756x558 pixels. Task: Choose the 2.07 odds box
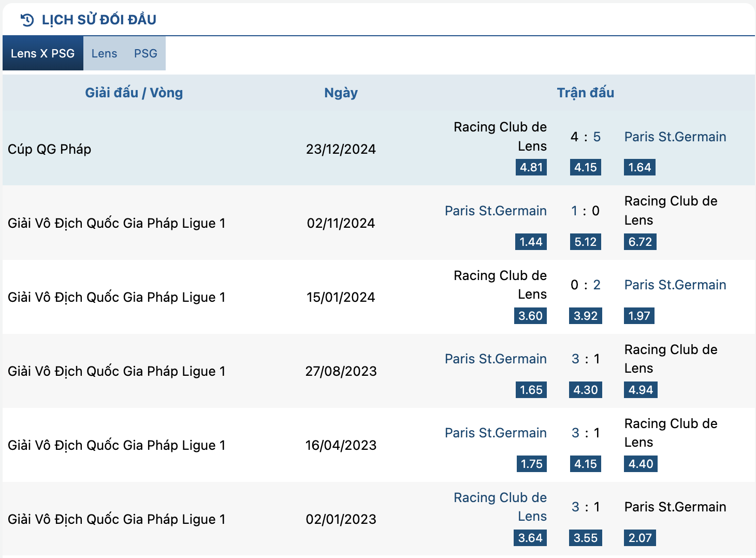coord(640,538)
